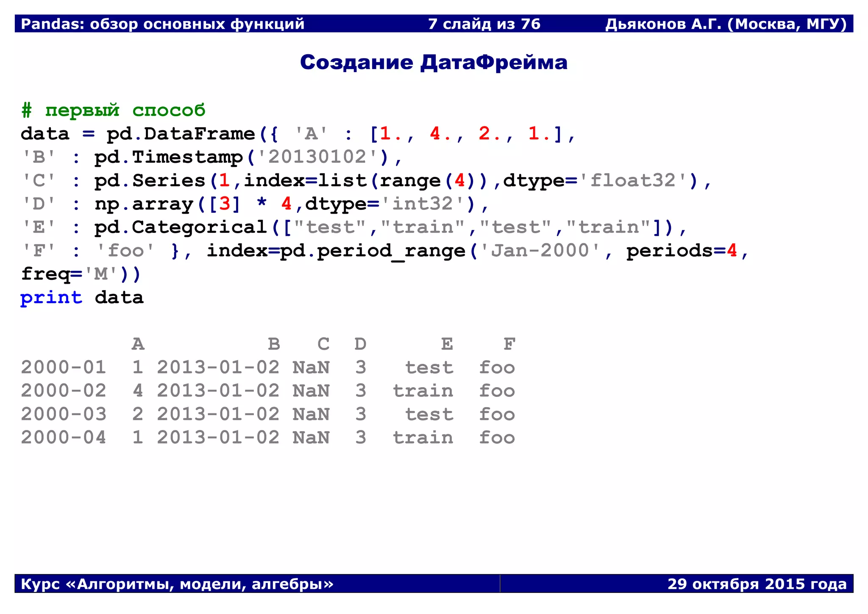Click the 'Jan-2000' string in code
Image resolution: width=868 pixels, height=614 pixels.
[540, 251]
